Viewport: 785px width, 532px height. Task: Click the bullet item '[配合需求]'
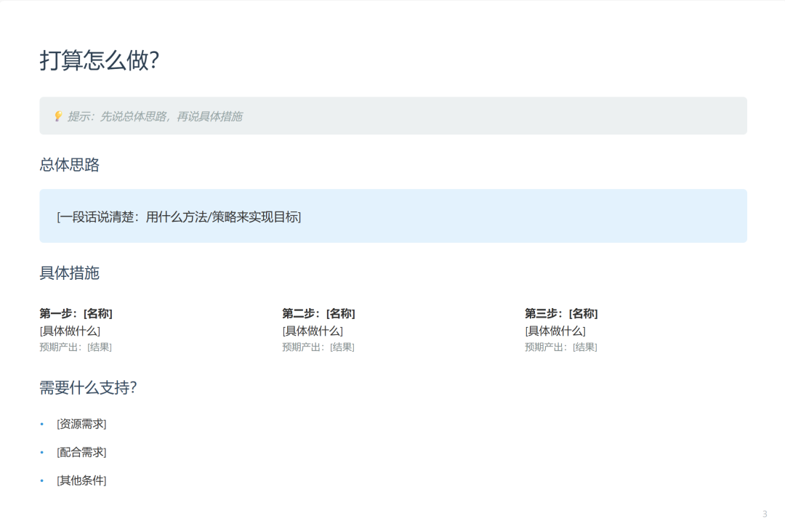coord(81,453)
